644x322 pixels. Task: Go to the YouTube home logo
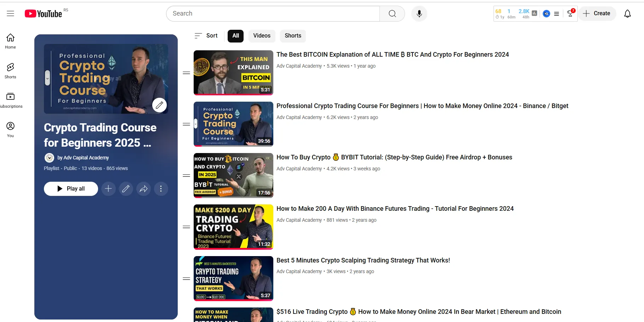point(43,13)
